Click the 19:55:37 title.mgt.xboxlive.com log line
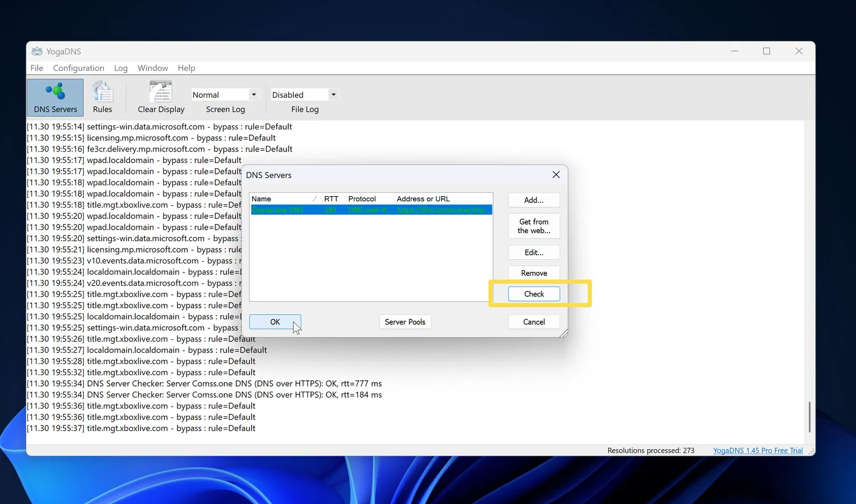 point(141,428)
